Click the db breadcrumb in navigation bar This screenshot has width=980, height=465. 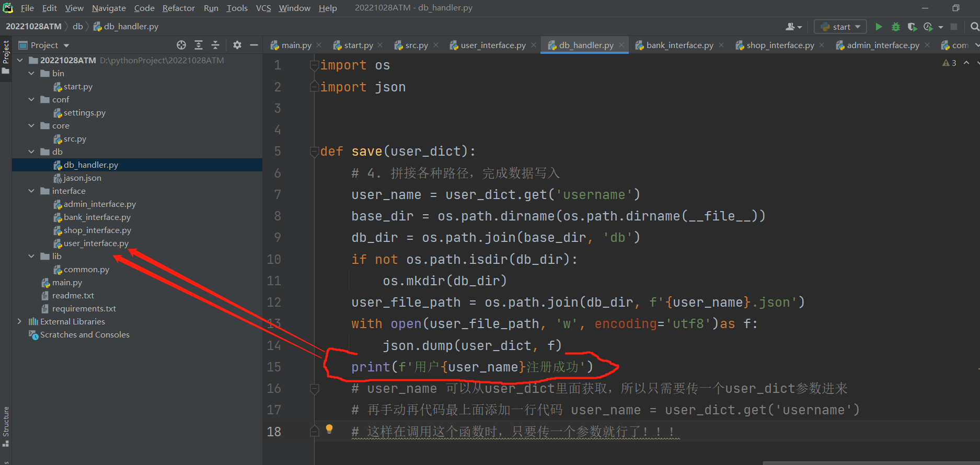(78, 26)
